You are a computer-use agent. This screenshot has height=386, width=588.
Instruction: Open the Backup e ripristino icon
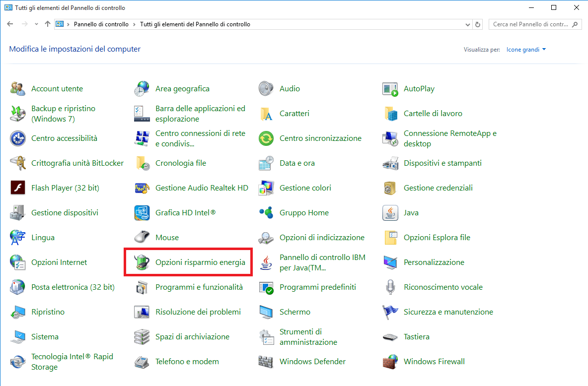17,114
